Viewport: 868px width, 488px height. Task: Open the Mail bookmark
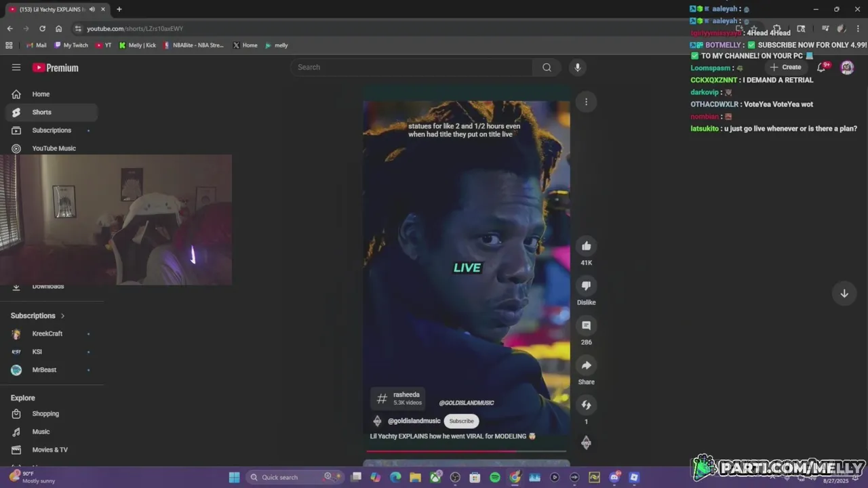pyautogui.click(x=37, y=45)
